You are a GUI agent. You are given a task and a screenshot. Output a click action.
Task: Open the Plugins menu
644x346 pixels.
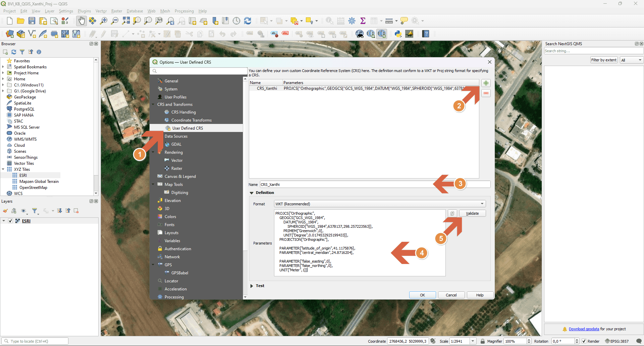pyautogui.click(x=84, y=11)
